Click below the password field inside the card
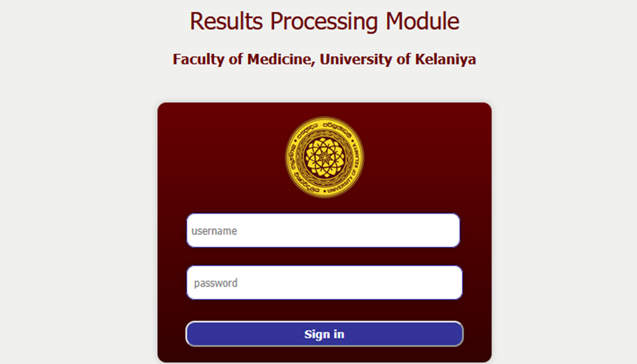The height and width of the screenshot is (364, 637). pos(324,308)
